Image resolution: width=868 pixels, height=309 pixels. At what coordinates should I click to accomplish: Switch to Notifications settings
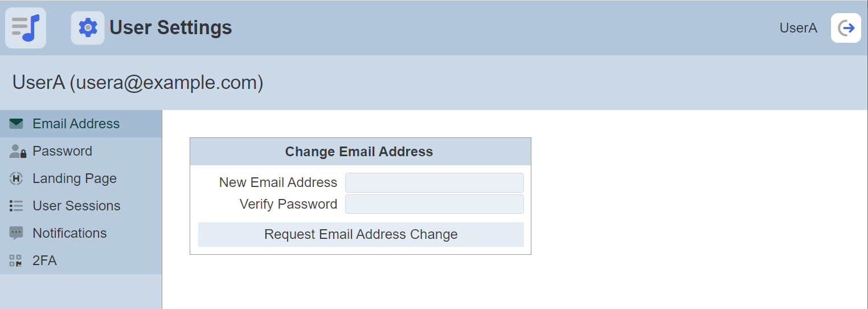pyautogui.click(x=69, y=233)
